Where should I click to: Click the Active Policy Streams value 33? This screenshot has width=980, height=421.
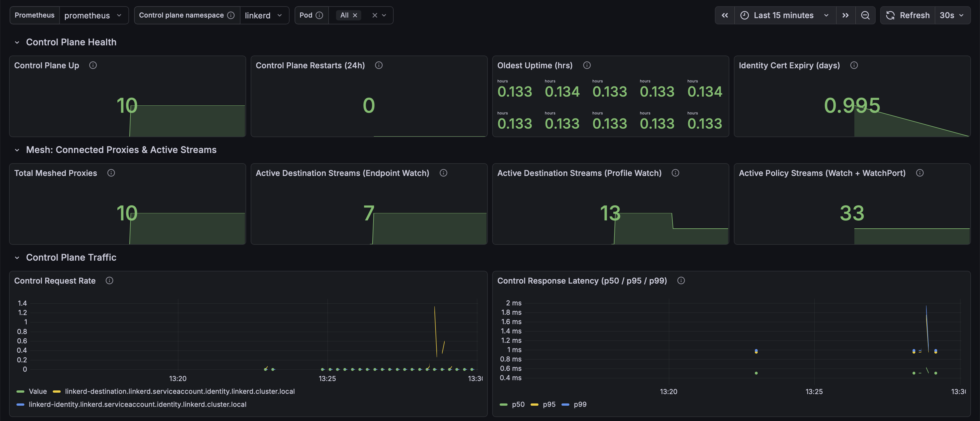pos(852,213)
